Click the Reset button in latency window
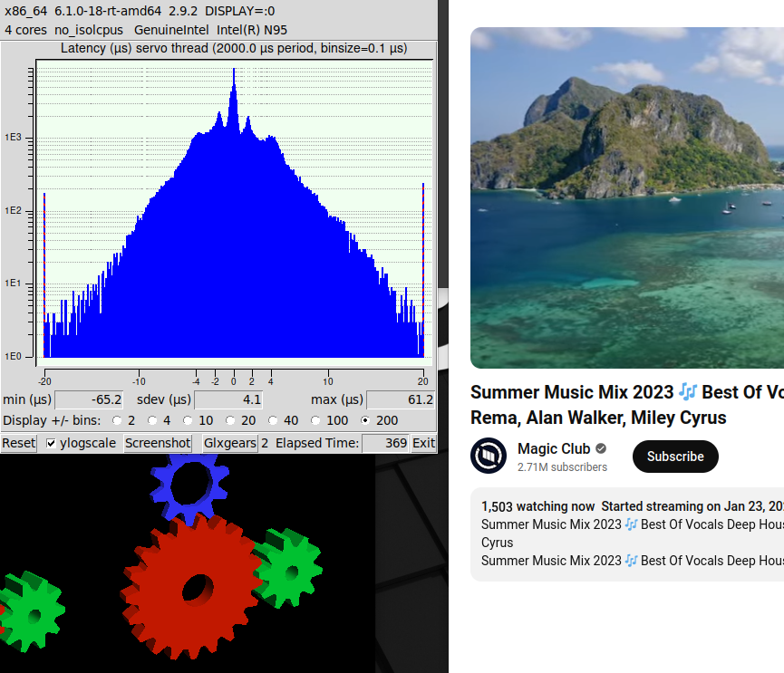The width and height of the screenshot is (784, 673). (18, 443)
